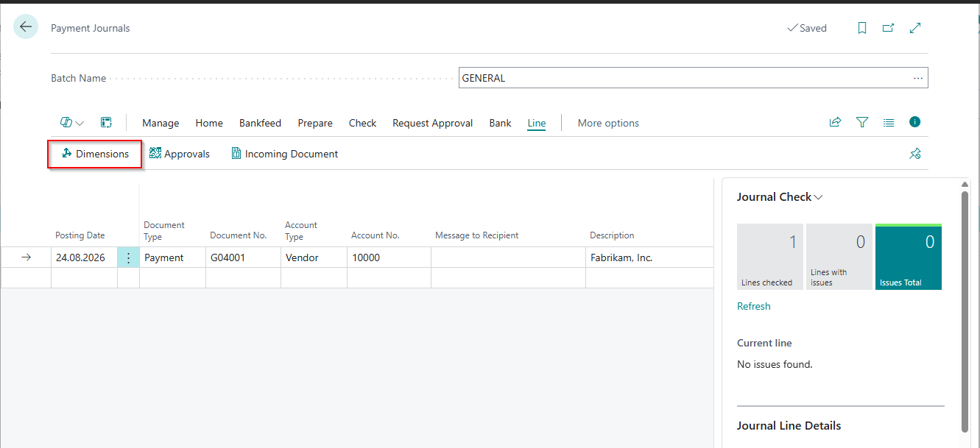
Task: Click Issues Total tile
Action: 909,257
